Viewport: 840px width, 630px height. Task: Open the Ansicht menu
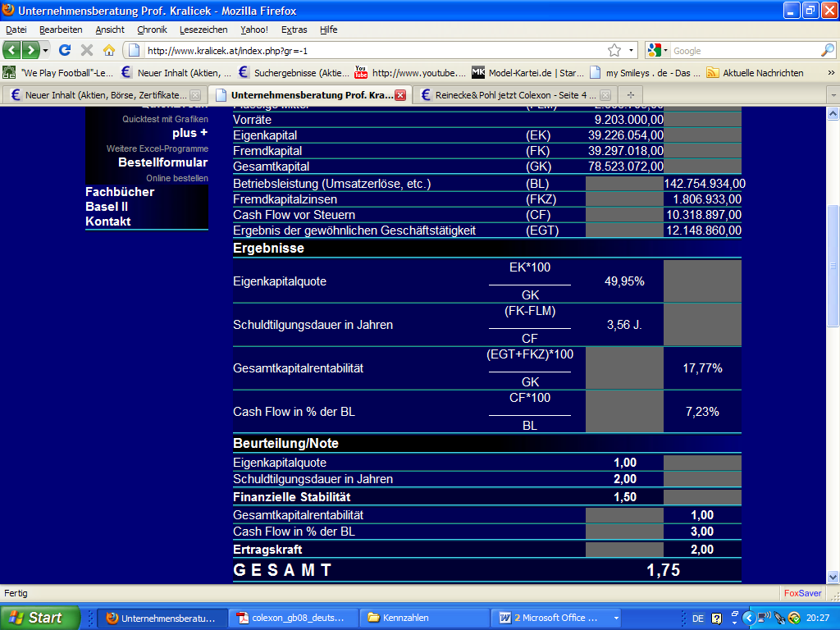[110, 30]
